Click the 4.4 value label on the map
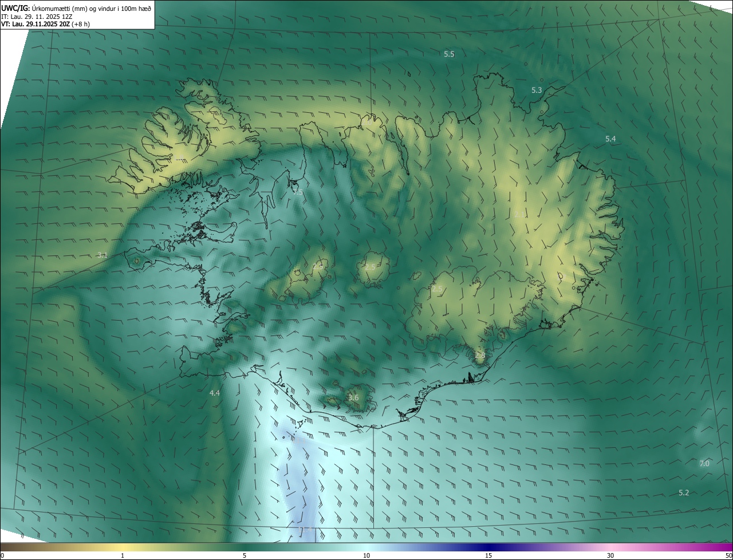Viewport: 733px width, 560px height. coord(215,393)
